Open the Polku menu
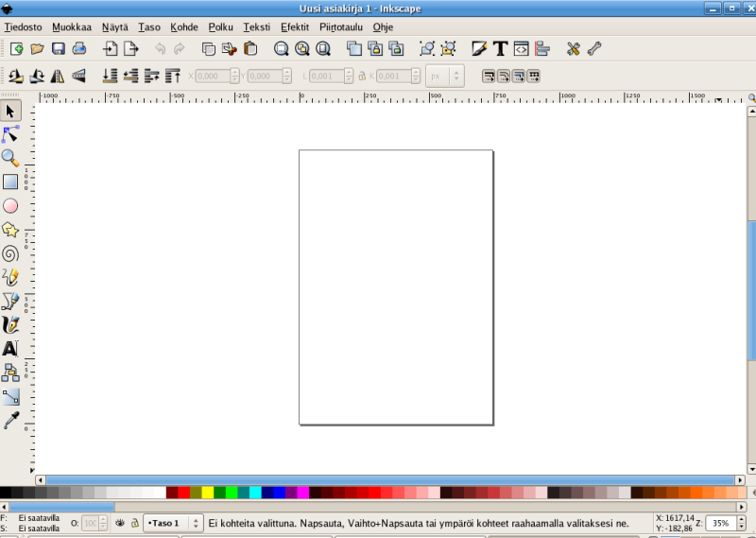Image resolution: width=756 pixels, height=538 pixels. [220, 27]
